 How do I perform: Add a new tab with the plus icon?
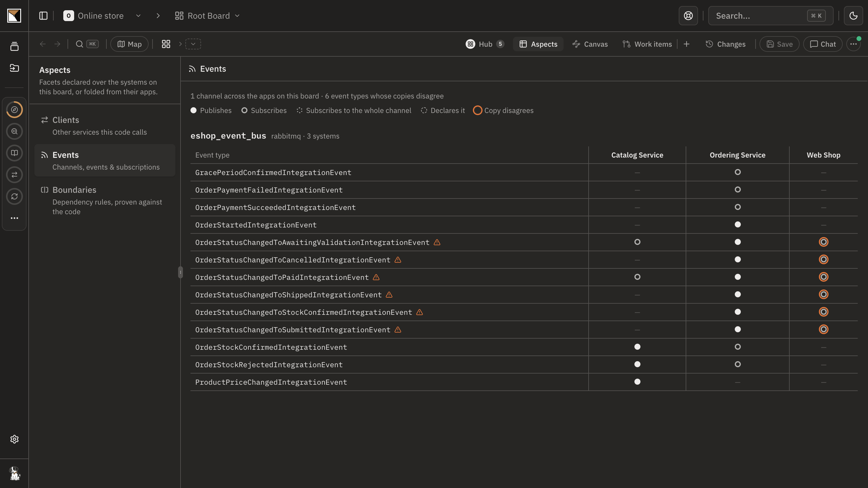686,44
